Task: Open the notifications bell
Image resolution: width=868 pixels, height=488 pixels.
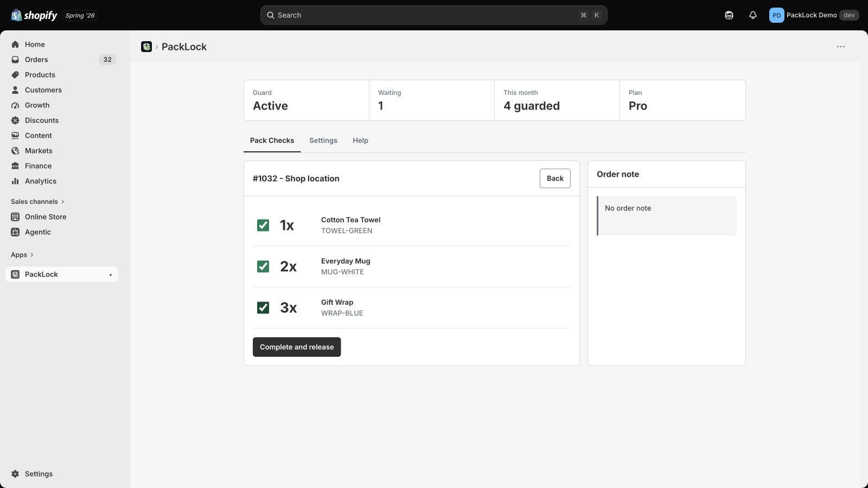Action: coord(753,15)
